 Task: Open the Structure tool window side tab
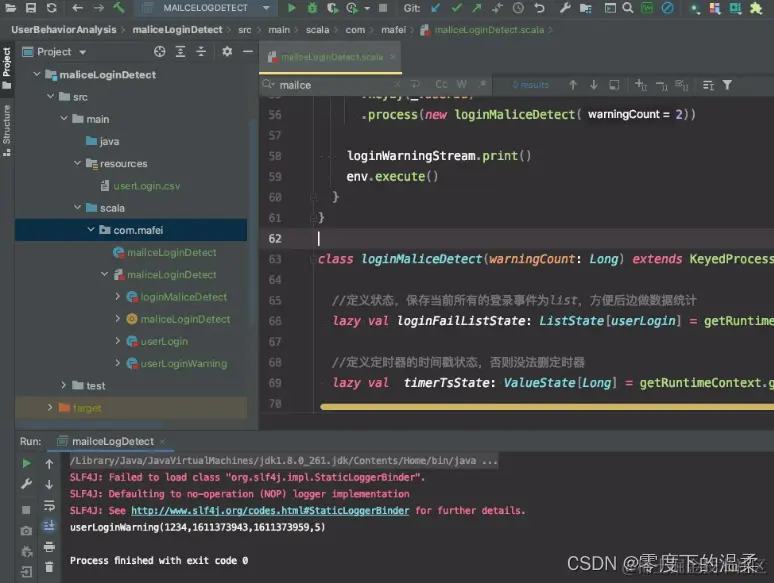coord(6,130)
